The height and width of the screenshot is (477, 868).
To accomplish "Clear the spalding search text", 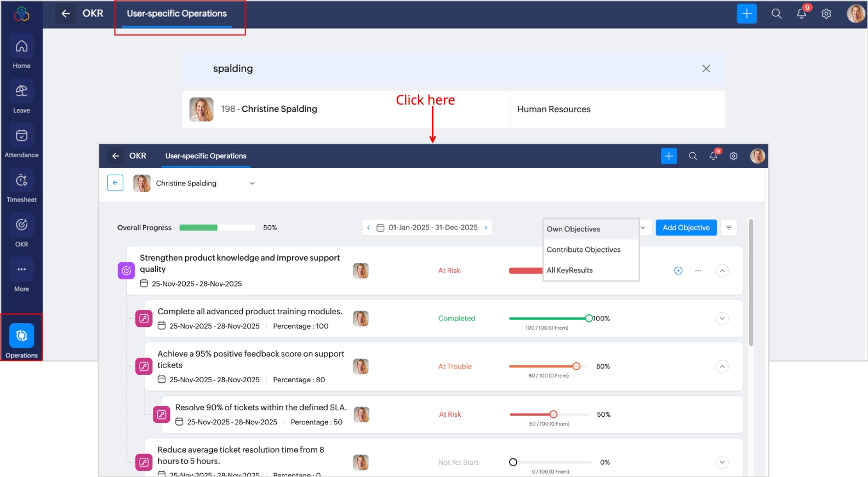I will 706,68.
